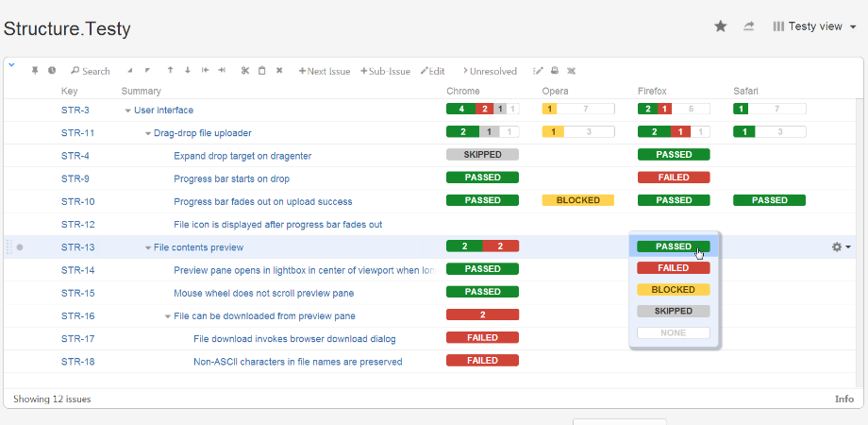Select PASSED in the status popup

(x=674, y=246)
